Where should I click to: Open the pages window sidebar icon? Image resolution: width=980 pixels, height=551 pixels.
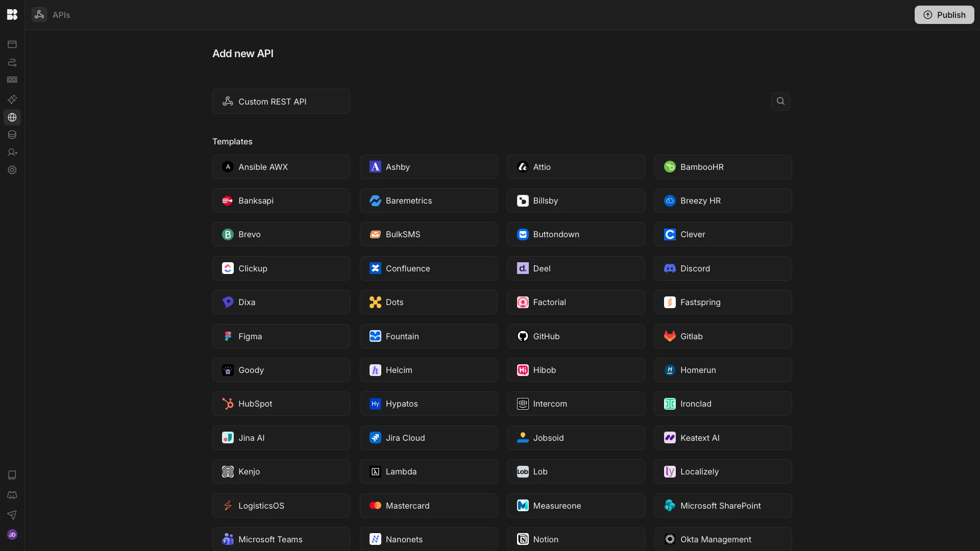coord(12,44)
